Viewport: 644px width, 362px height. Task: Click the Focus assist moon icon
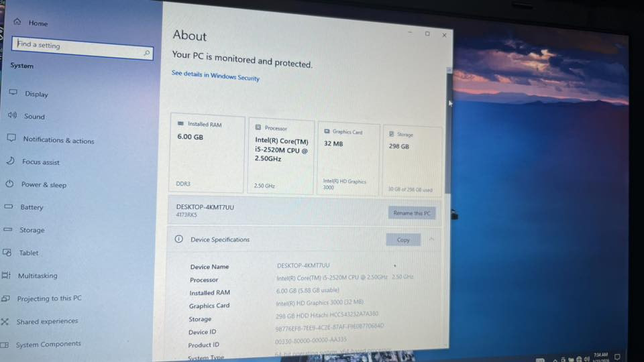10,161
